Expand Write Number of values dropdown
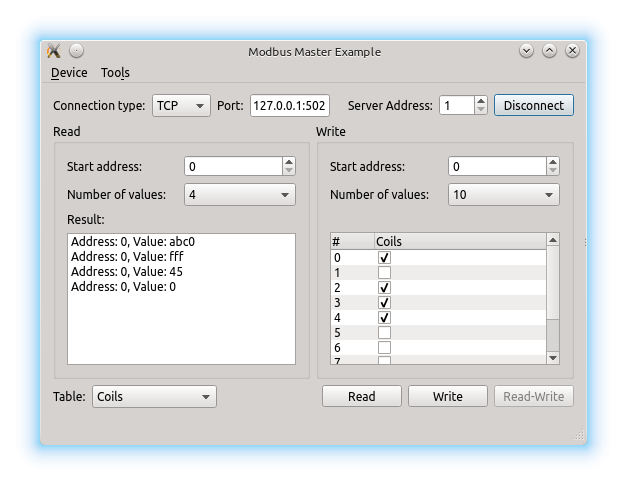The height and width of the screenshot is (485, 627). click(503, 195)
